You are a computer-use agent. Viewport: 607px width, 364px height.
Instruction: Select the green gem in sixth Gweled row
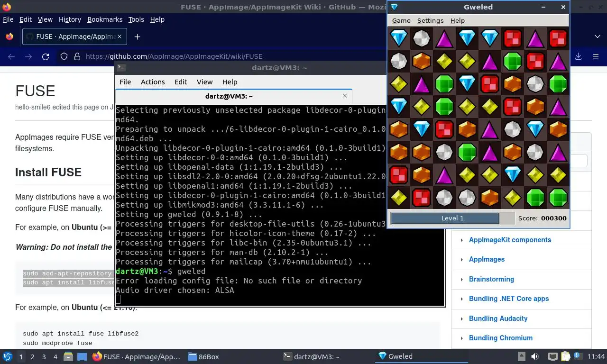pos(467,152)
